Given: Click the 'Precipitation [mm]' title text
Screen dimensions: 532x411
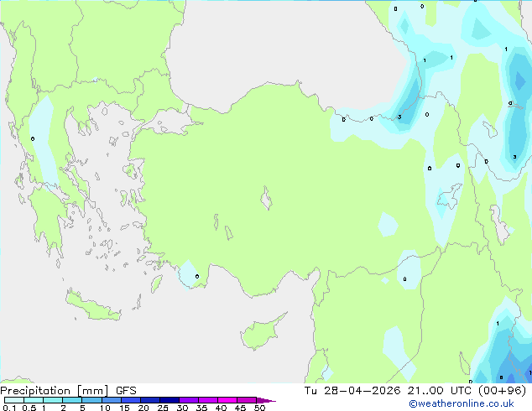Looking at the screenshot, I should 55,391.
